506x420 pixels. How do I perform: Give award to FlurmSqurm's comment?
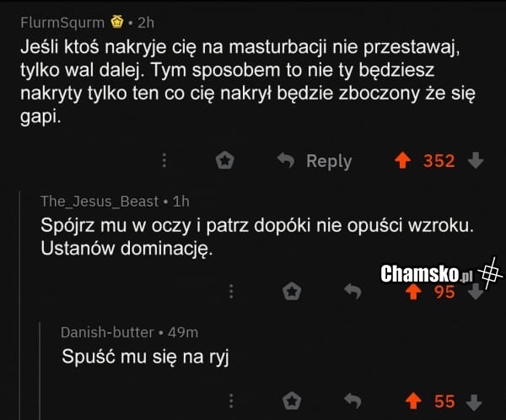tap(224, 160)
